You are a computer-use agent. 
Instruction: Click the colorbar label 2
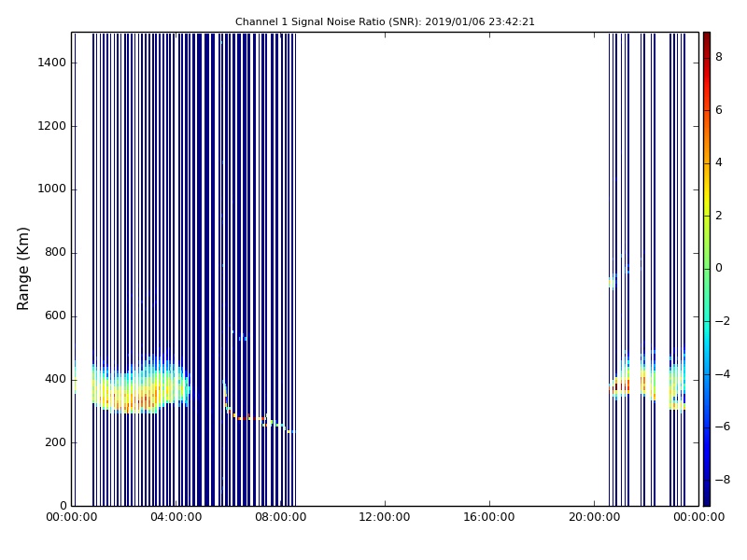tap(719, 216)
